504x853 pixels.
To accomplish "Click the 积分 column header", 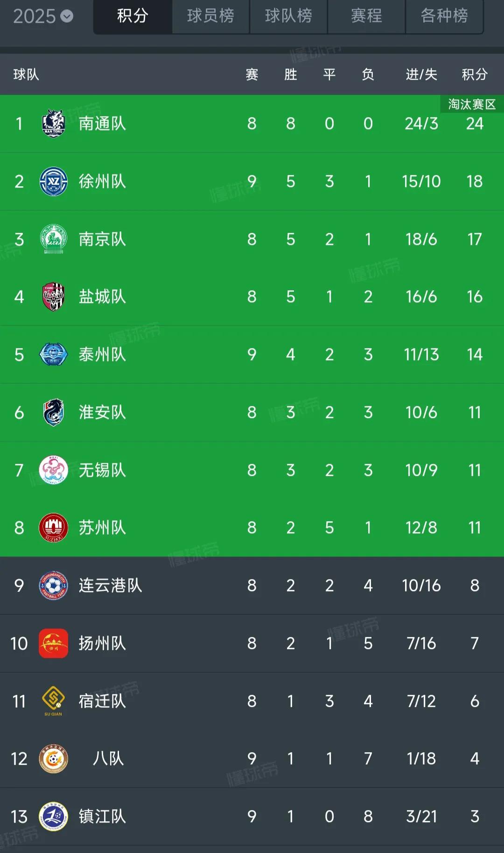I will (x=475, y=74).
